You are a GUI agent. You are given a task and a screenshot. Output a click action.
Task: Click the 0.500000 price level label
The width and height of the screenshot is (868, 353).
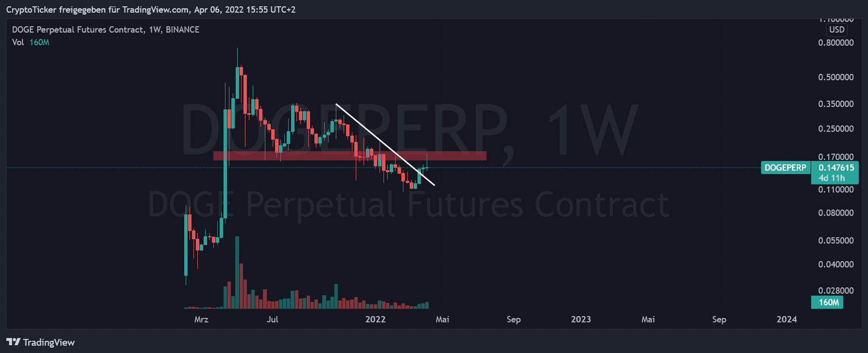pyautogui.click(x=836, y=77)
